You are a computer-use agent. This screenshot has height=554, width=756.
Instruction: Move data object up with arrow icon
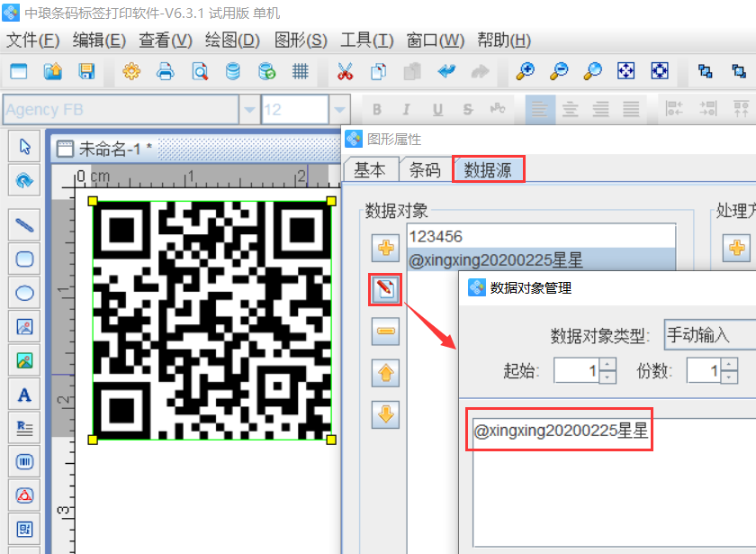(x=386, y=372)
